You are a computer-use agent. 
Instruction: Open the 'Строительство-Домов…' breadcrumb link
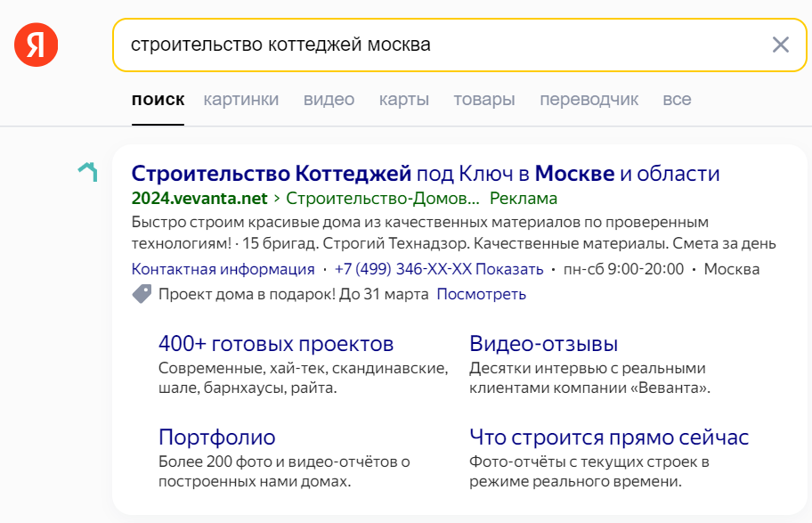pos(383,198)
